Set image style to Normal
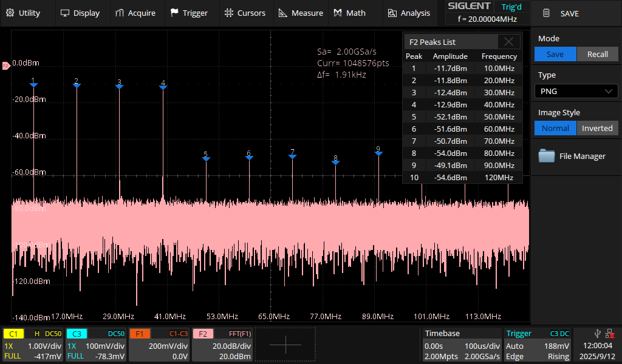 point(555,129)
